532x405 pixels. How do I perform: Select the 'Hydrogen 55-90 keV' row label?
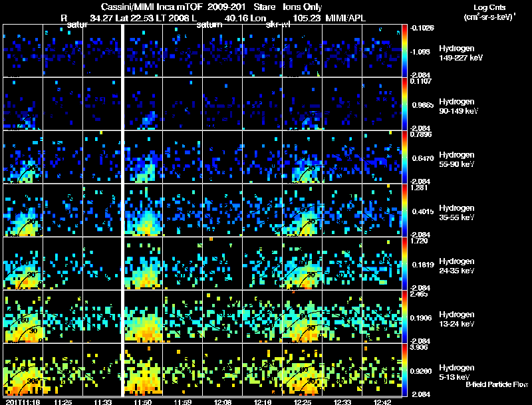point(457,160)
